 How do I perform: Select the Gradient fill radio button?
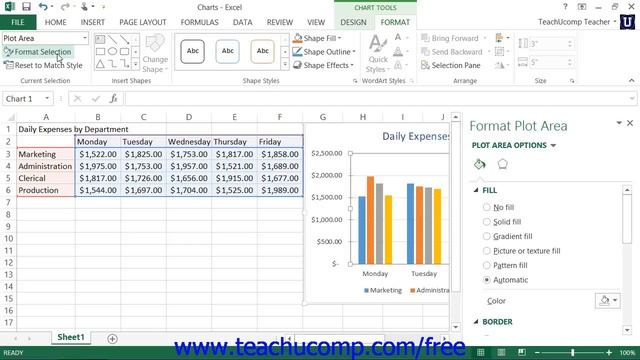[x=486, y=236]
